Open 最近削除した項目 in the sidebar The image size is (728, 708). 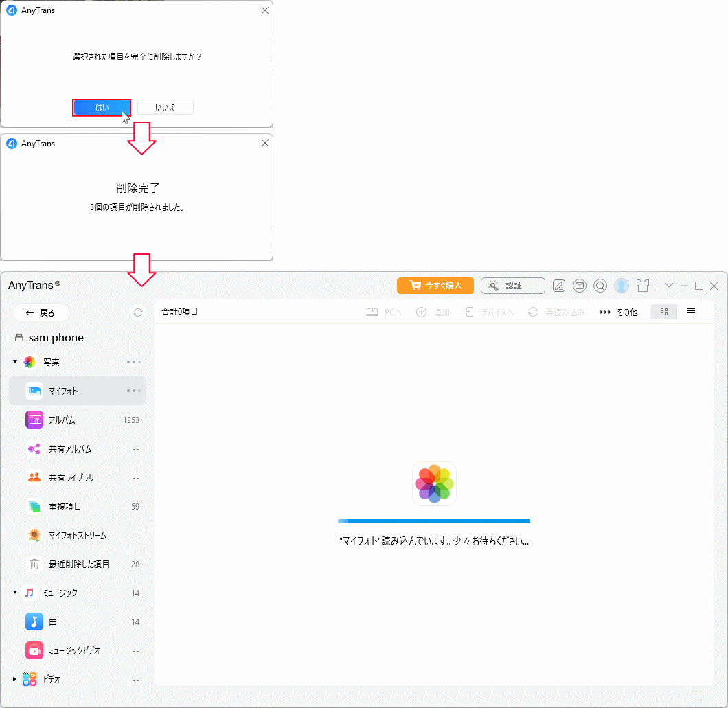pos(78,564)
